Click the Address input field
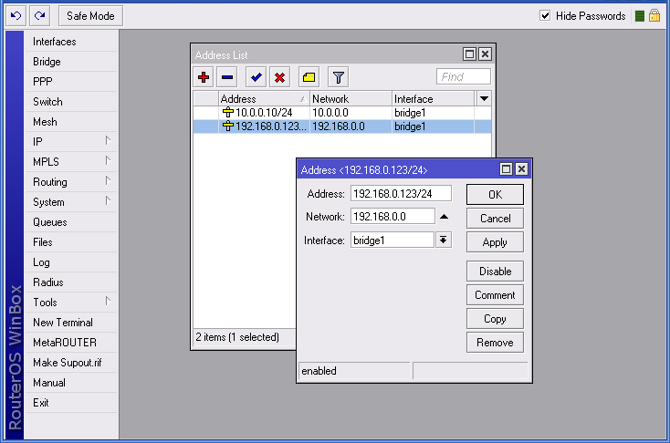 pos(400,193)
